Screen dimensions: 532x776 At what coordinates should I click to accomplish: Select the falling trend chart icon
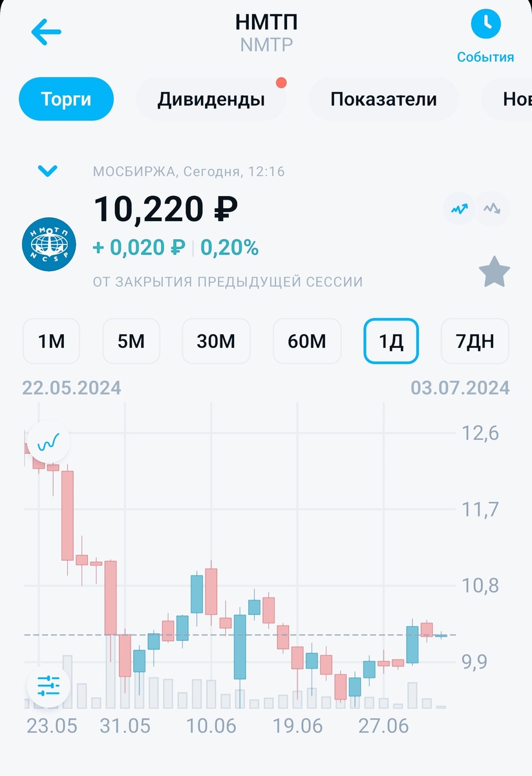493,209
